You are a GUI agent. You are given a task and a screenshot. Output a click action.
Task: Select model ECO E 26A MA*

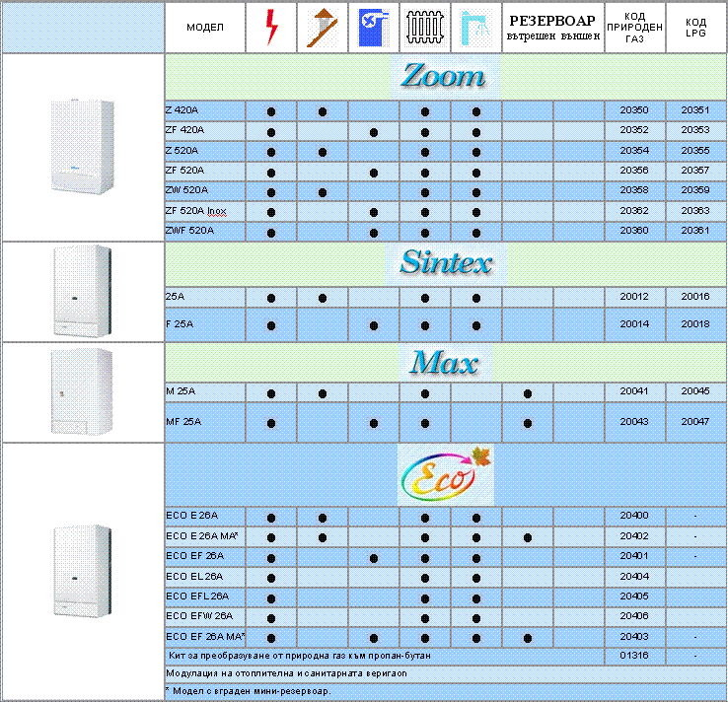[202, 536]
